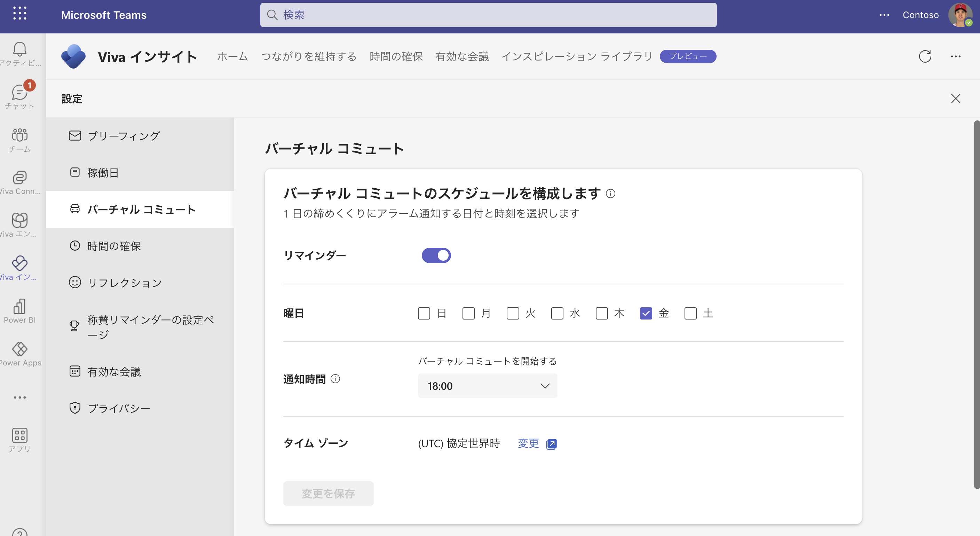The image size is (980, 536).
Task: Open the アプリ store icon
Action: 20,435
